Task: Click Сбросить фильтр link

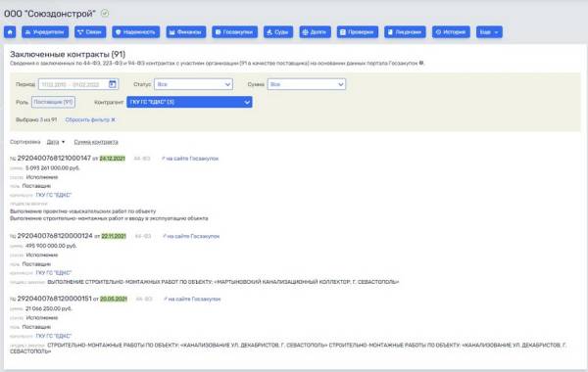Action: (90, 119)
